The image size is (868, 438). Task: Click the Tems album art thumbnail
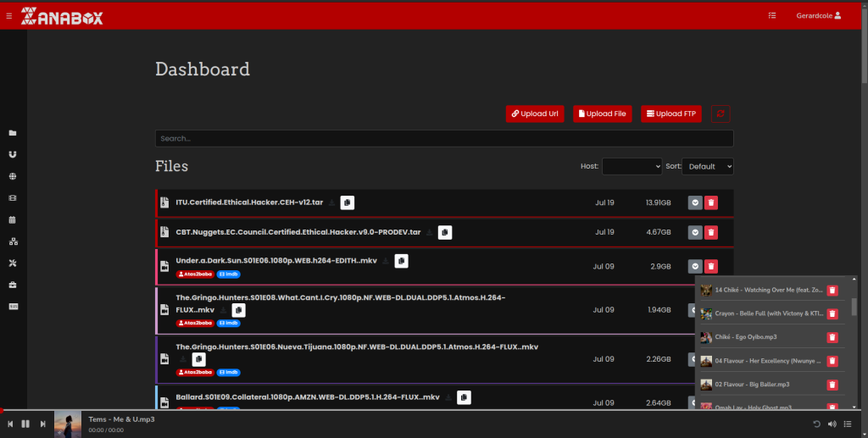68,424
